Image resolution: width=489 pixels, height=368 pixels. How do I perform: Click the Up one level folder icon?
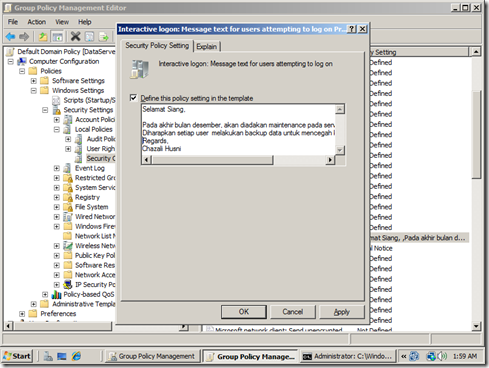pos(43,36)
